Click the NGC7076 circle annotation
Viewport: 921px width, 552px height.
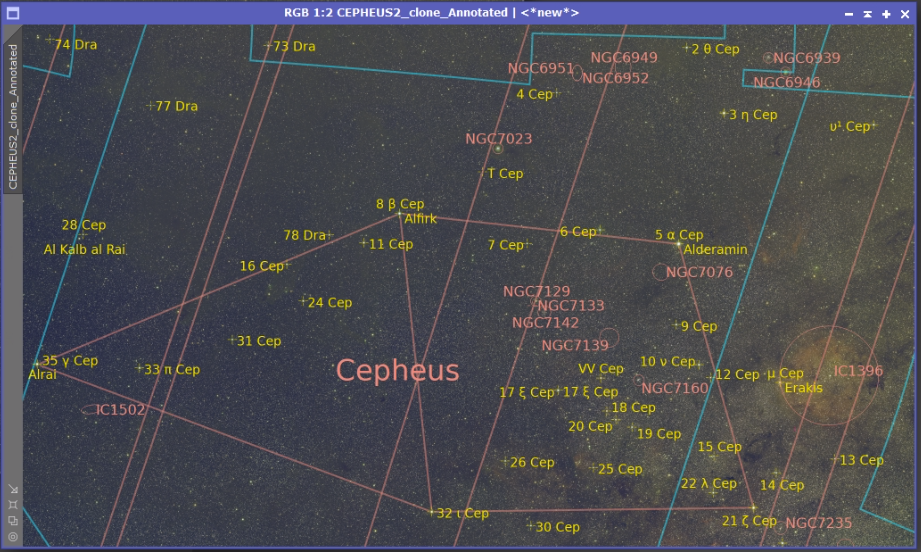(x=660, y=272)
